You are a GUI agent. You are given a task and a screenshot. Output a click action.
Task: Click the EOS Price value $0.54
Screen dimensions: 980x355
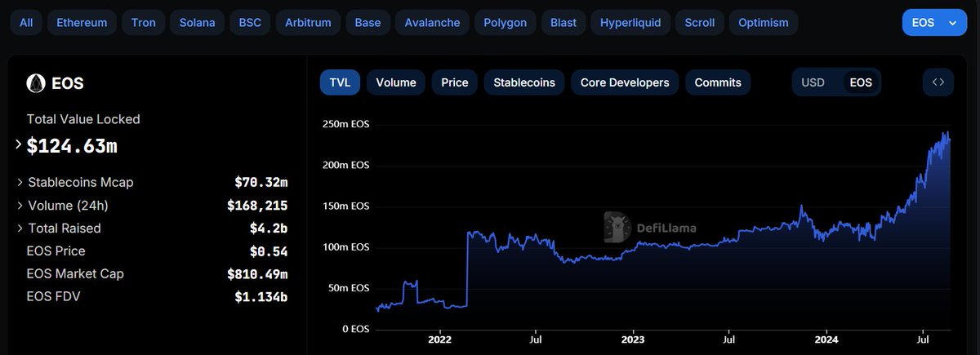tap(269, 251)
